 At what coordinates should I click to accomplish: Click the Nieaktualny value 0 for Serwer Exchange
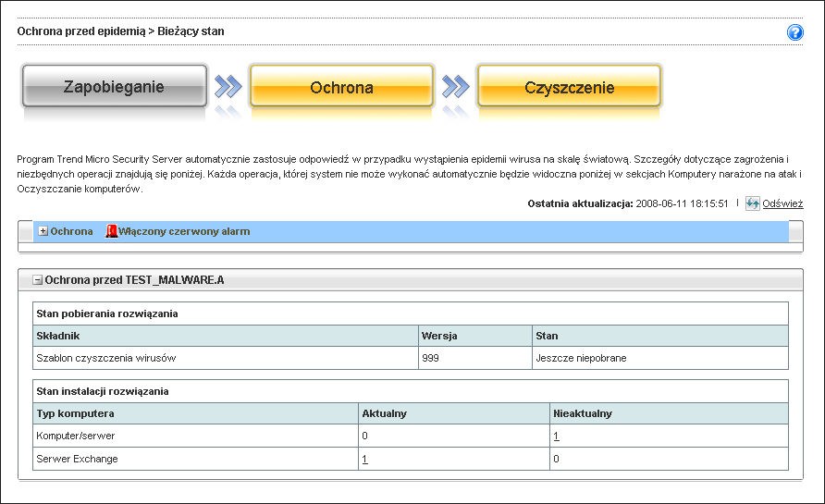tap(556, 459)
